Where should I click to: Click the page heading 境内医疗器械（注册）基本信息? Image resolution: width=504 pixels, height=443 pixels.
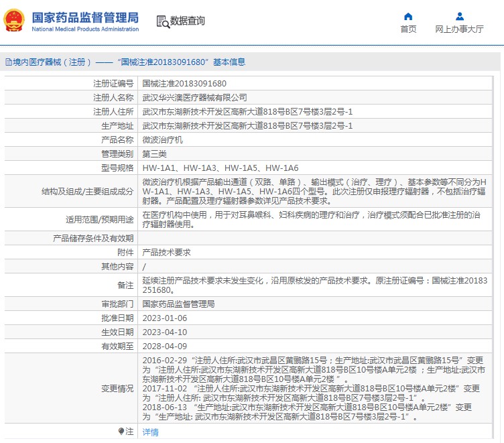pos(129,62)
